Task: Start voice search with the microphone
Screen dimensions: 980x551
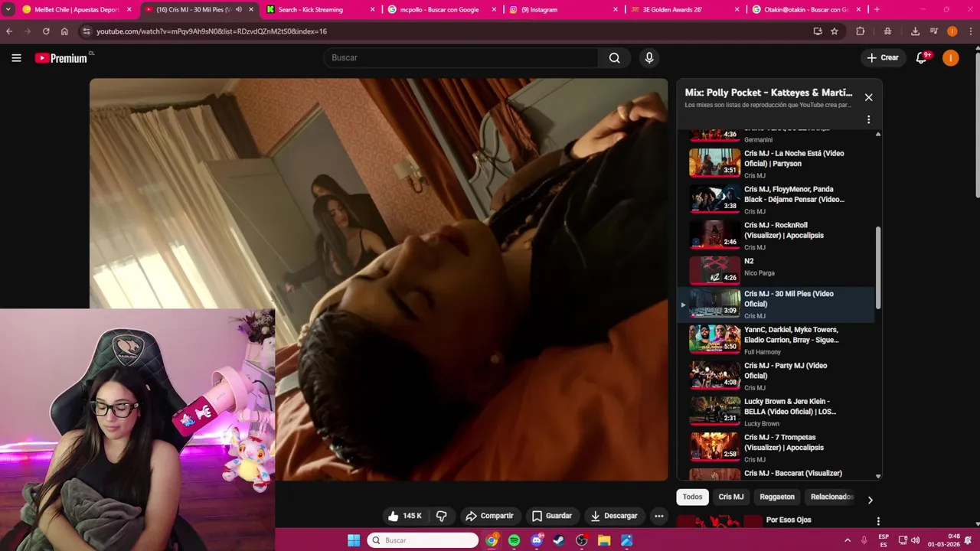Action: (649, 57)
